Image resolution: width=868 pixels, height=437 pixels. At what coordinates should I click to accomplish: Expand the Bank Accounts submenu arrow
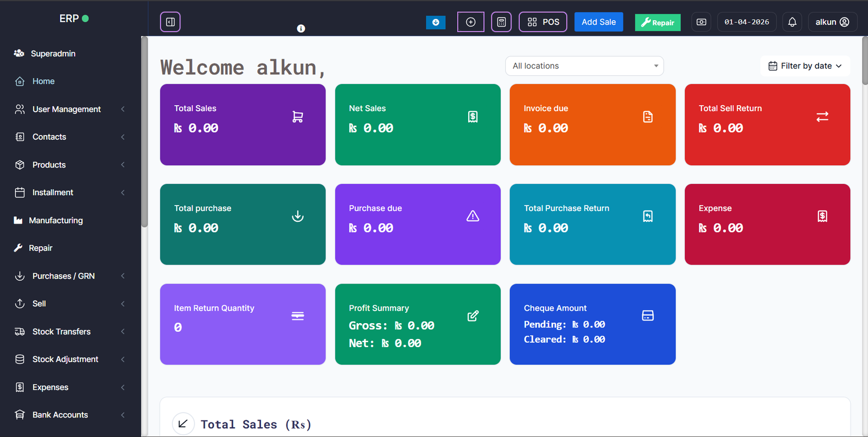[123, 415]
